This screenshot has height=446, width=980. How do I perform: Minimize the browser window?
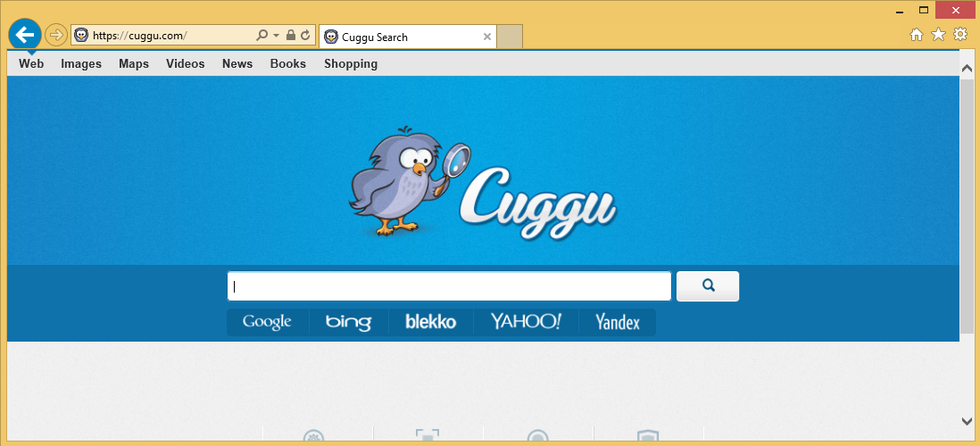pyautogui.click(x=900, y=11)
